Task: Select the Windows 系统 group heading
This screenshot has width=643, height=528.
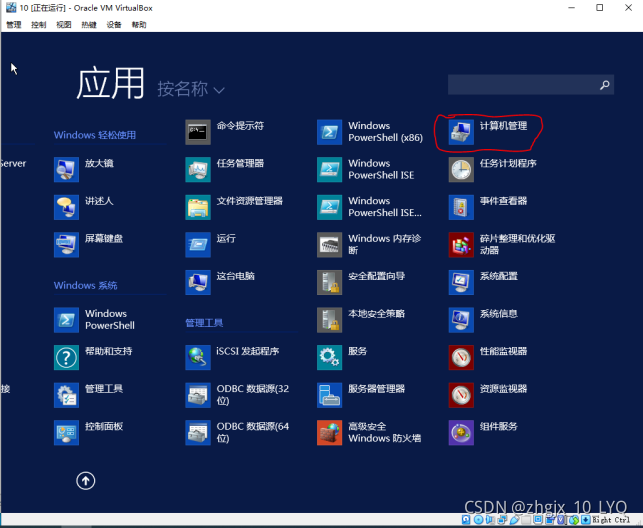Action: pyautogui.click(x=85, y=285)
